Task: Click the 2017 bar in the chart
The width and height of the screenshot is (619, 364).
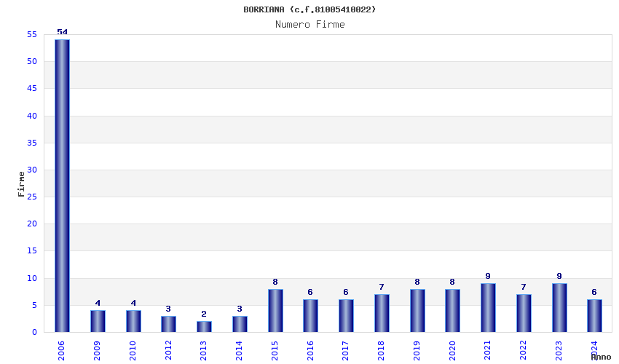Action: tap(346, 315)
